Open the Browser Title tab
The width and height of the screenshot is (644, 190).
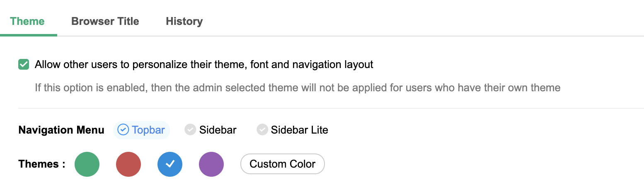[105, 21]
